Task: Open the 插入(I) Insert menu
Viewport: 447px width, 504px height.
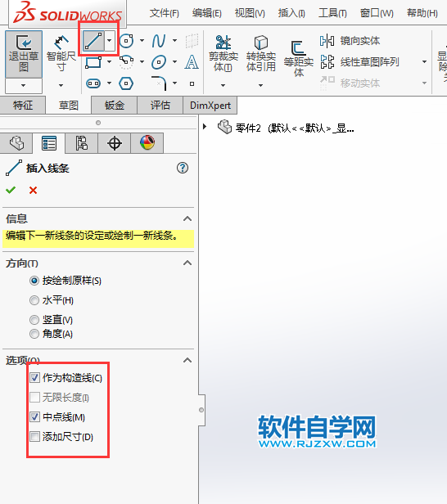Action: [291, 13]
